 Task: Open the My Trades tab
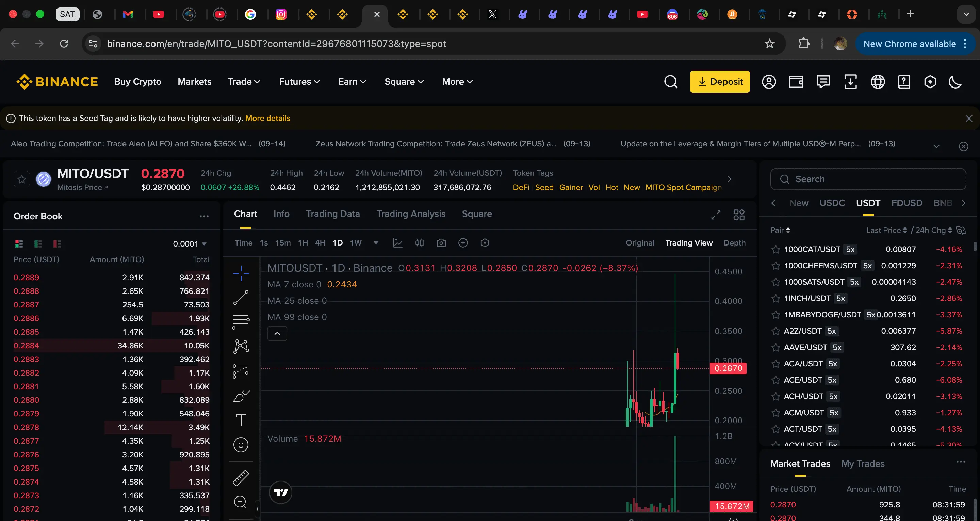coord(863,464)
